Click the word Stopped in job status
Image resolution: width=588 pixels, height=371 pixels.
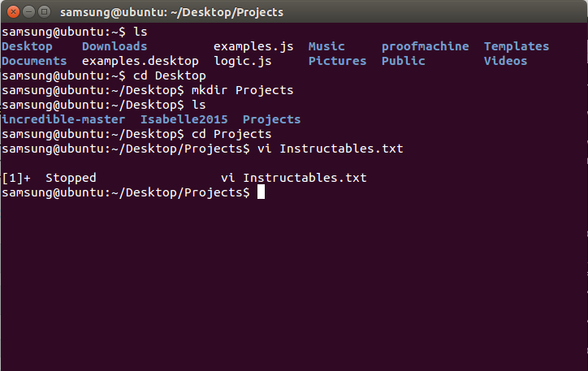pos(71,178)
